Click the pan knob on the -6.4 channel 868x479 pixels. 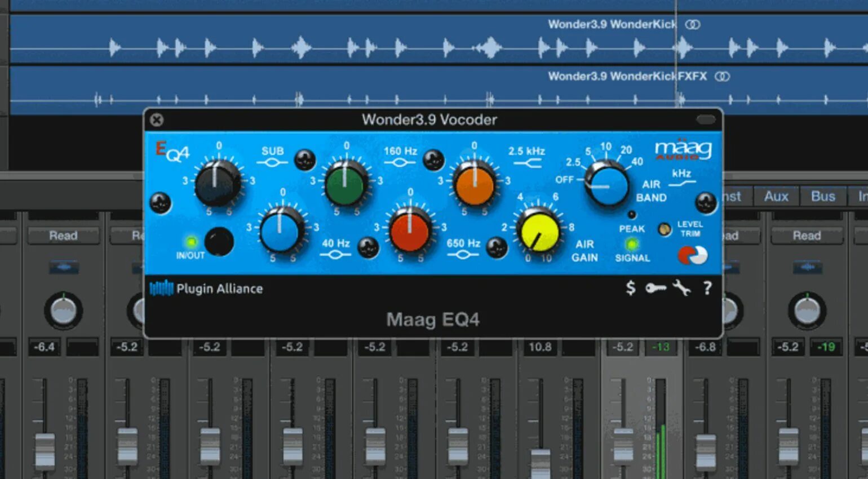click(x=63, y=311)
